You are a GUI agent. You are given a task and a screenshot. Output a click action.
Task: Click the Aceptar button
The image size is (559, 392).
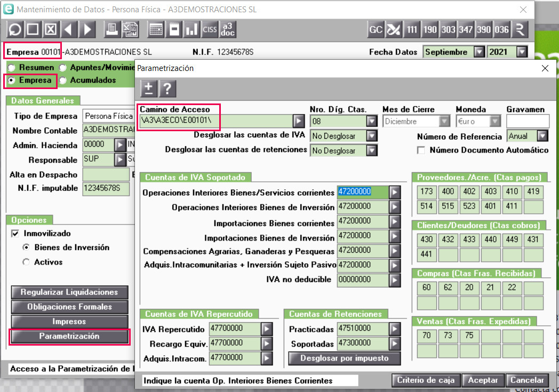(483, 380)
